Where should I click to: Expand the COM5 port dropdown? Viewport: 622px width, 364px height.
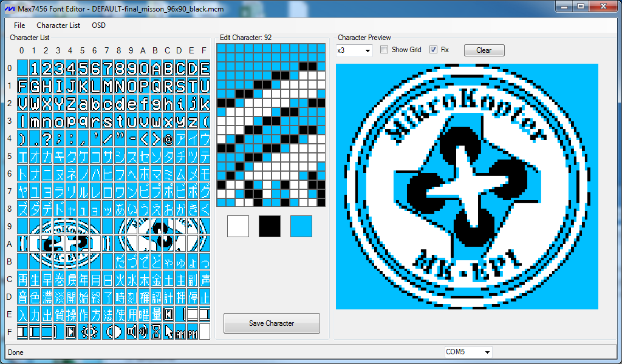pyautogui.click(x=468, y=352)
